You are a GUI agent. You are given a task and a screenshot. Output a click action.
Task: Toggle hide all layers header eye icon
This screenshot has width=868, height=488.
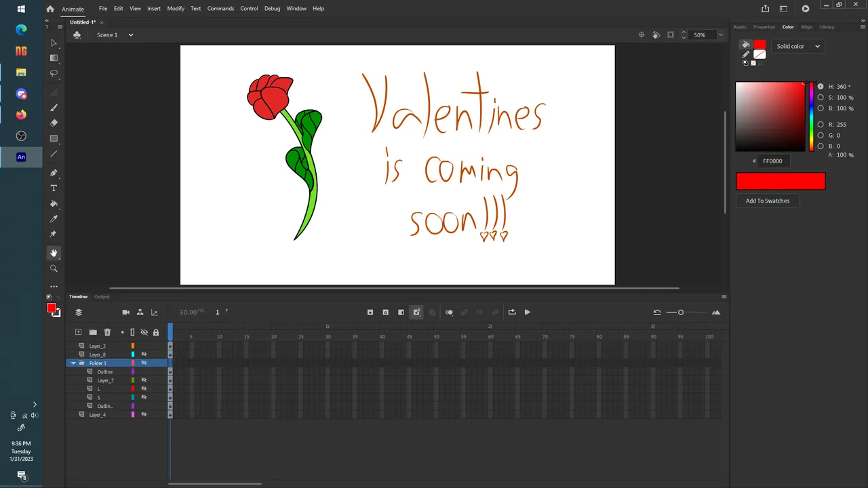coord(144,332)
